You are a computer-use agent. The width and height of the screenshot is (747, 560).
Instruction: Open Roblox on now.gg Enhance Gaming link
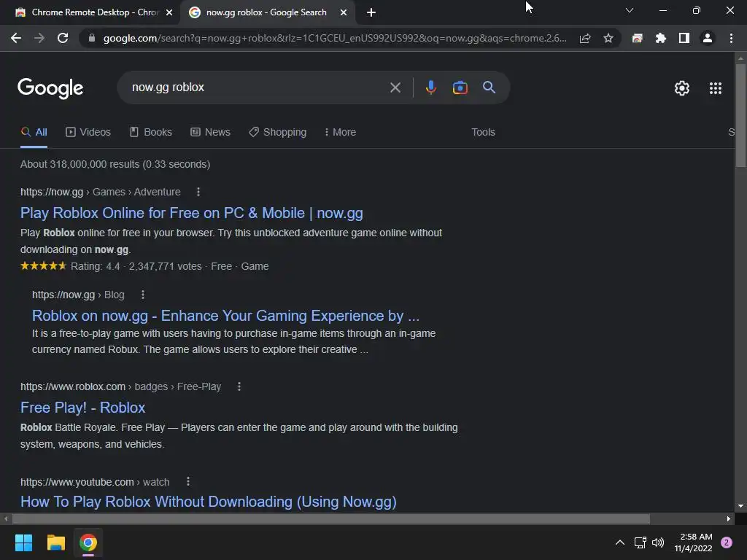(x=226, y=316)
